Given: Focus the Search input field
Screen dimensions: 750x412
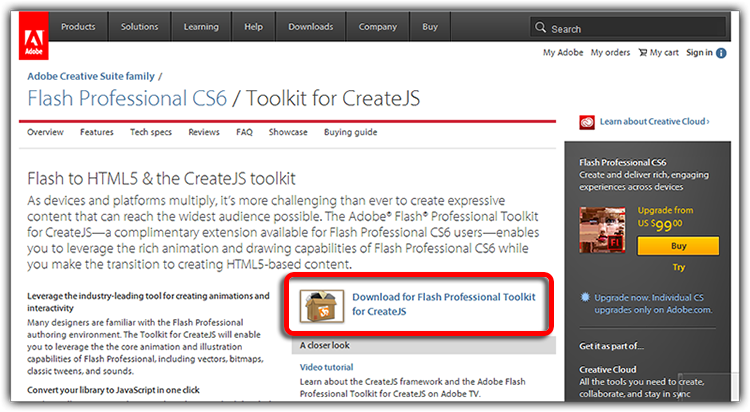Looking at the screenshot, I should pos(628,28).
